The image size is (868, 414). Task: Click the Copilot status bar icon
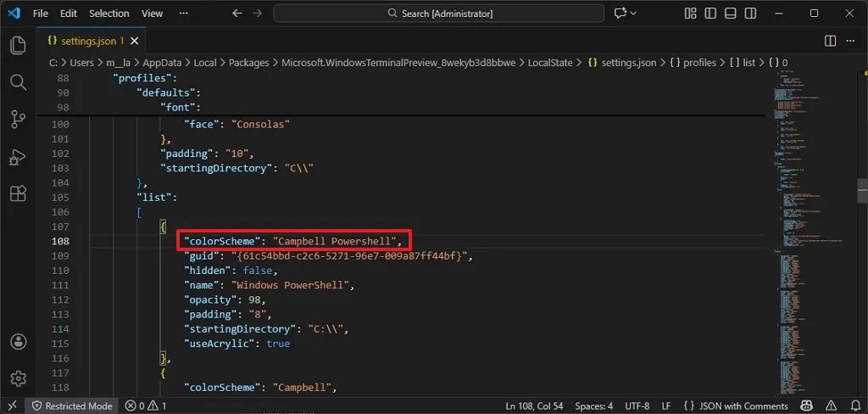click(x=808, y=406)
